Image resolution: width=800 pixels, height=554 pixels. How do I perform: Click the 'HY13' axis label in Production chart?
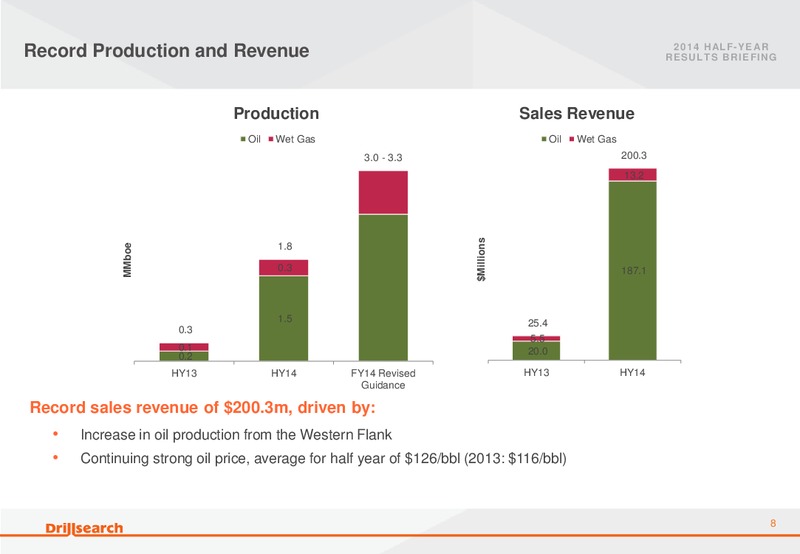pyautogui.click(x=184, y=373)
